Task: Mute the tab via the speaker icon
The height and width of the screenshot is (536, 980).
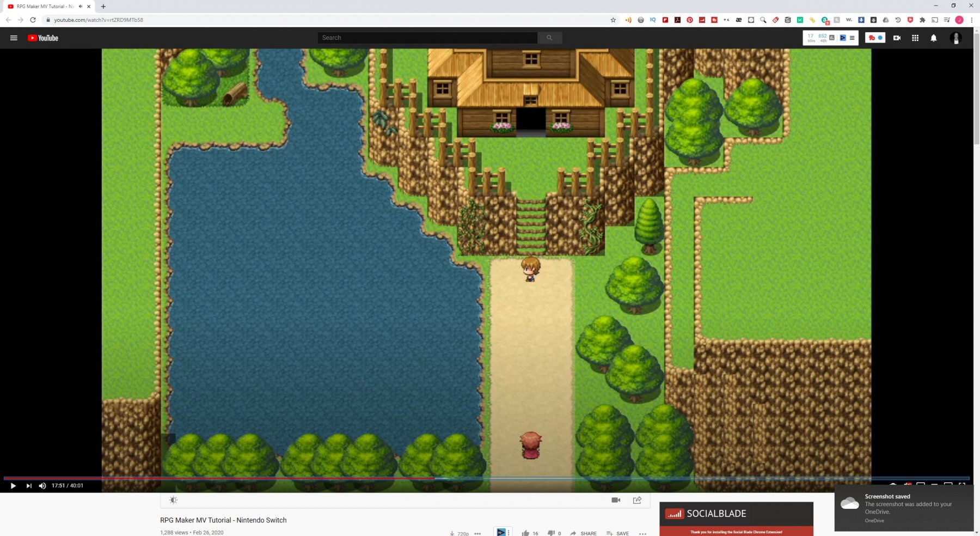Action: click(81, 7)
